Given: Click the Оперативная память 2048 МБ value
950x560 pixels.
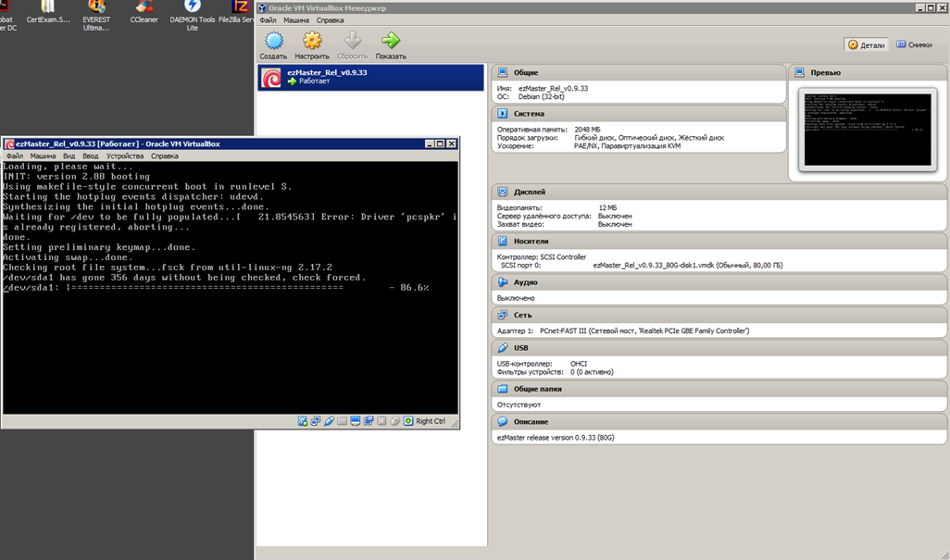Looking at the screenshot, I should pos(588,130).
